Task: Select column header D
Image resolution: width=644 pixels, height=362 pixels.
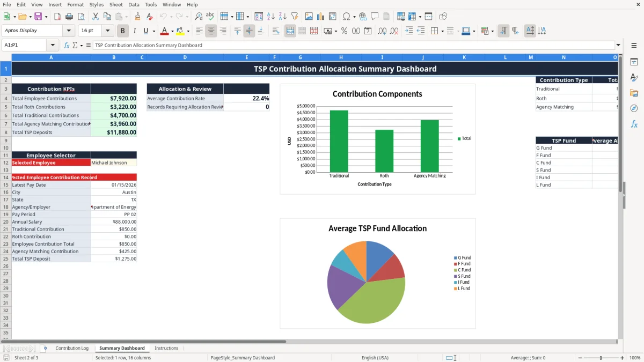Action: [x=185, y=57]
